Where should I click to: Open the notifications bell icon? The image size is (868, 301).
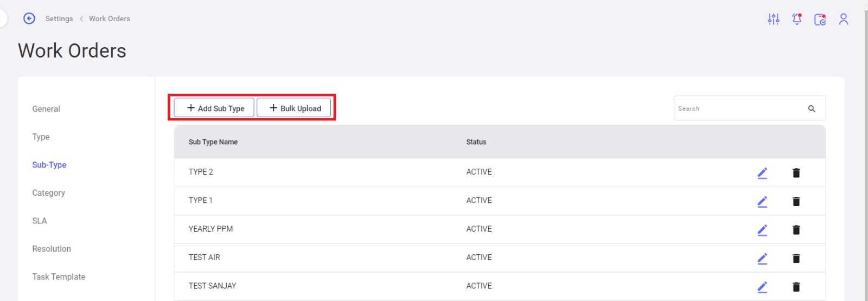tap(797, 19)
